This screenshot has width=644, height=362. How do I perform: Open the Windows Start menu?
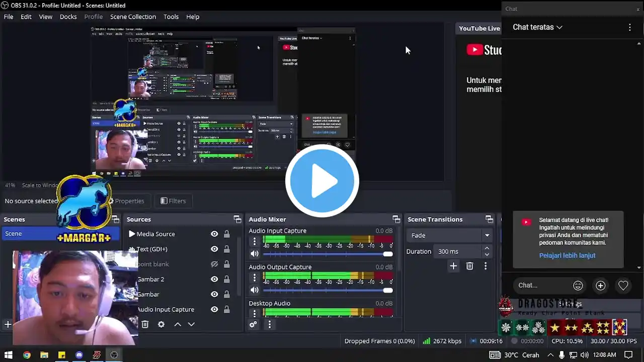coord(9,355)
